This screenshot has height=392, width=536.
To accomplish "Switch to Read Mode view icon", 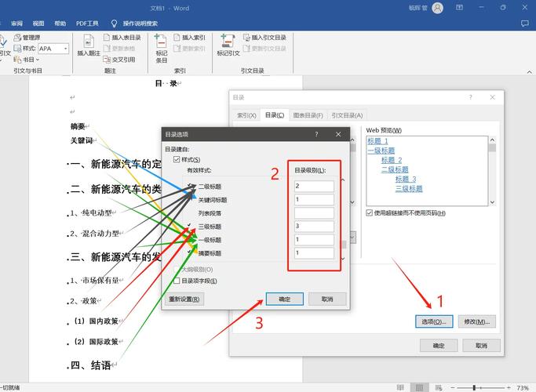I will (x=400, y=387).
